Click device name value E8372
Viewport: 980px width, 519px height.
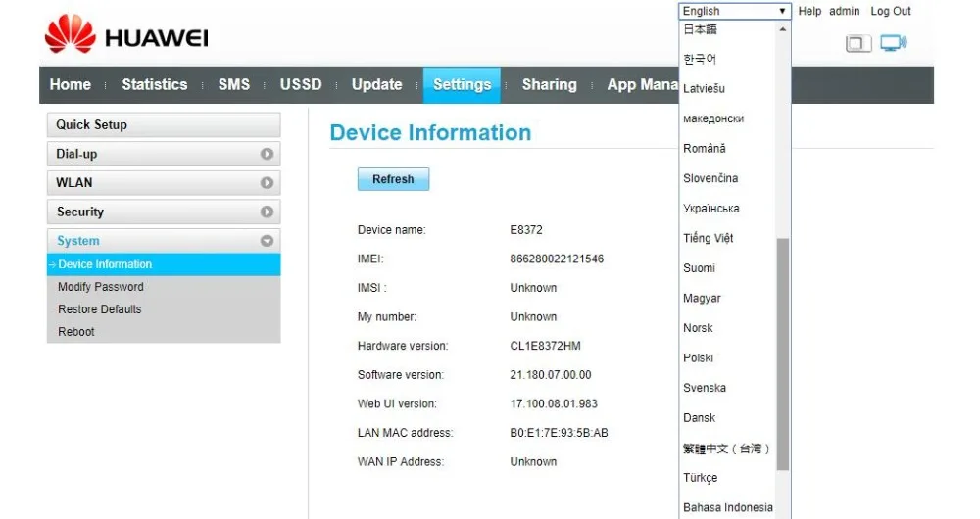pos(526,230)
